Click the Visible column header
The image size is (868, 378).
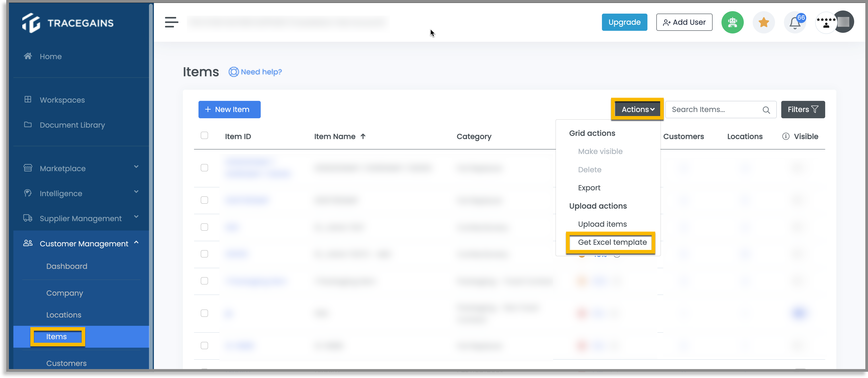click(806, 136)
